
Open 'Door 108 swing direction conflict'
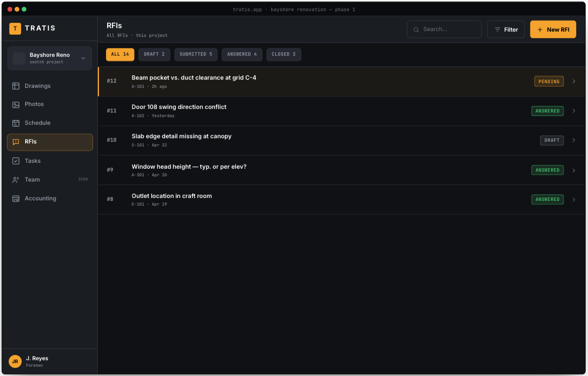point(179,107)
